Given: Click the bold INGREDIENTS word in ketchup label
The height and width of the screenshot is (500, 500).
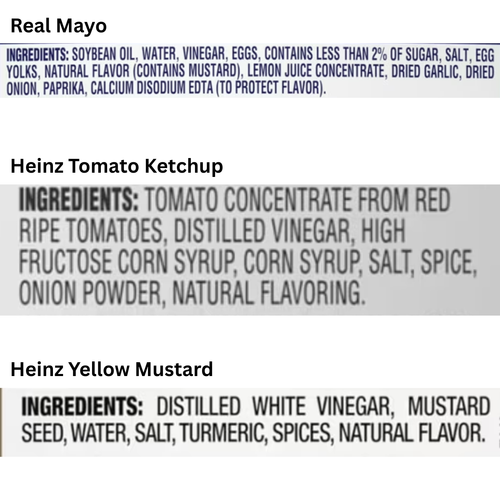Looking at the screenshot, I should pos(78,200).
